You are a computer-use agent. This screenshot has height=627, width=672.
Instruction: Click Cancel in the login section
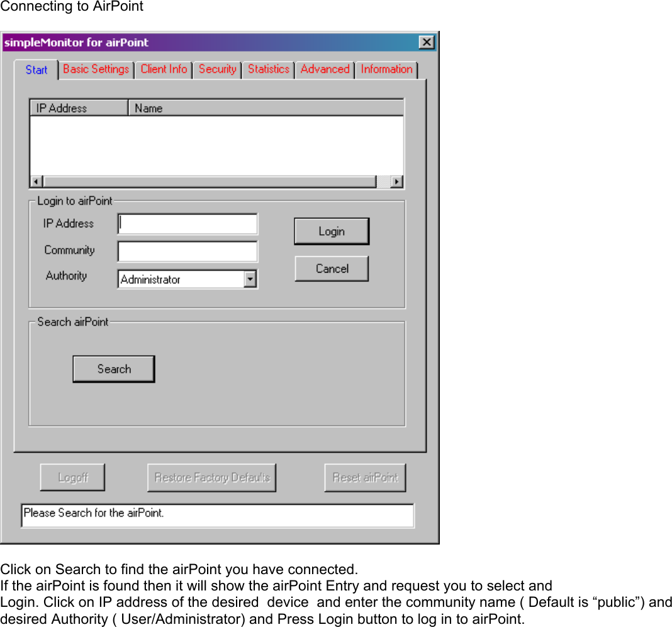coord(332,269)
